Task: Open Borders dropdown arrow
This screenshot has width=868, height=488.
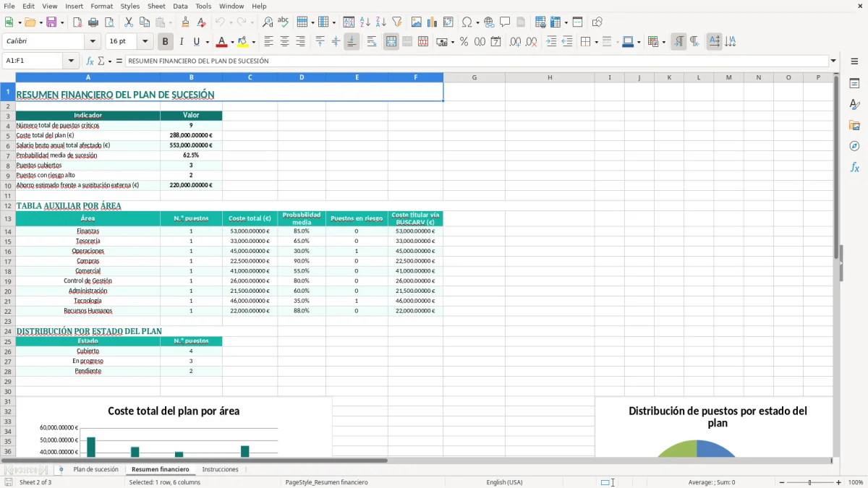Action: 595,42
